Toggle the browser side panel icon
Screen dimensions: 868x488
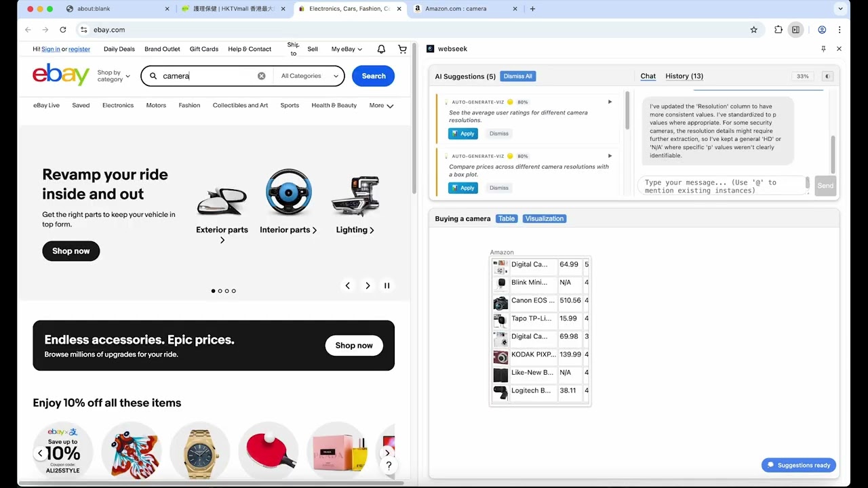pos(795,30)
